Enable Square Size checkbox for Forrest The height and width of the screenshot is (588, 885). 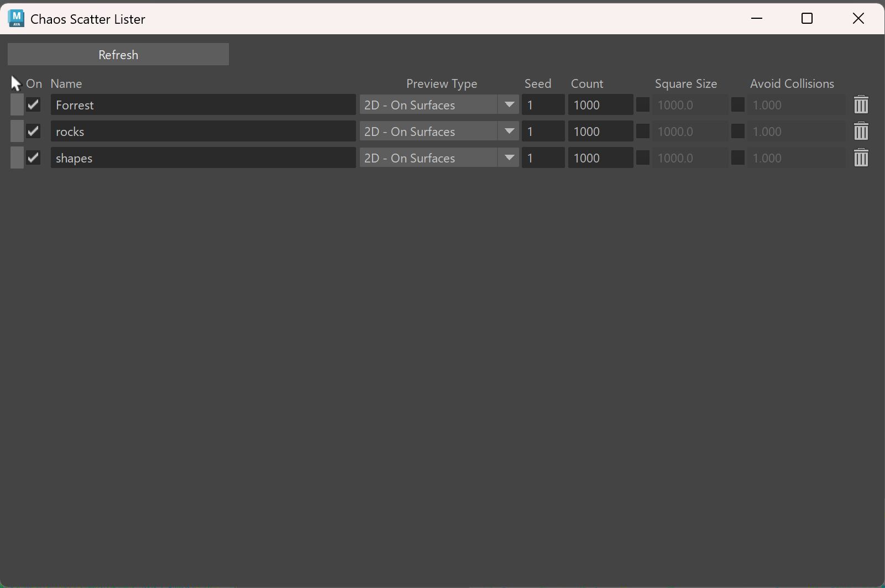point(643,104)
